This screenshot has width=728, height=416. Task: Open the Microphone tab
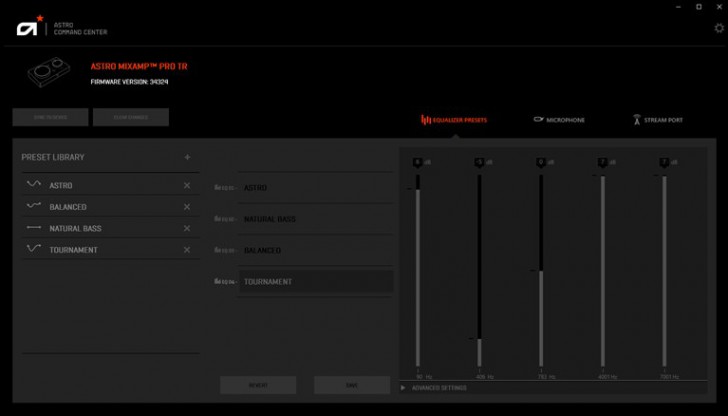pos(559,120)
